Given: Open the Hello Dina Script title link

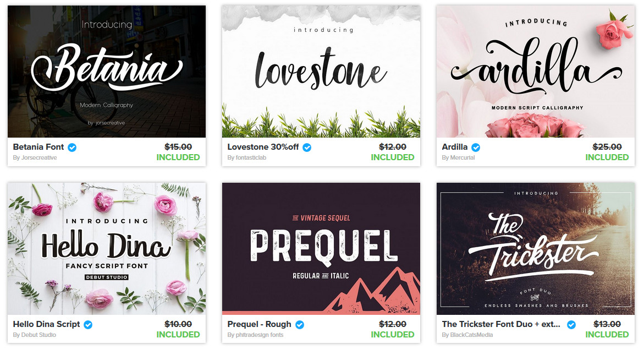Looking at the screenshot, I should pyautogui.click(x=46, y=324).
